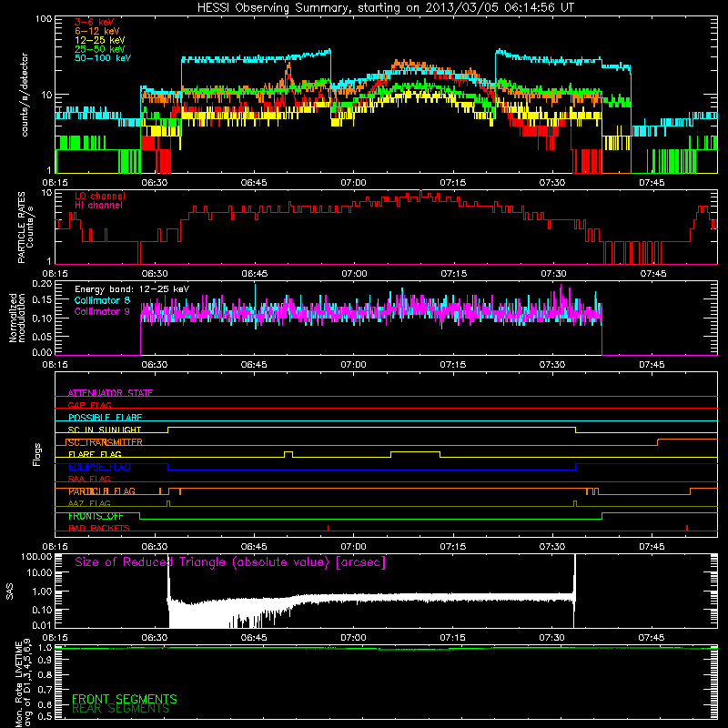The image size is (728, 728).
Task: Click the '0.9' livetime axis value
Action: pos(45,661)
